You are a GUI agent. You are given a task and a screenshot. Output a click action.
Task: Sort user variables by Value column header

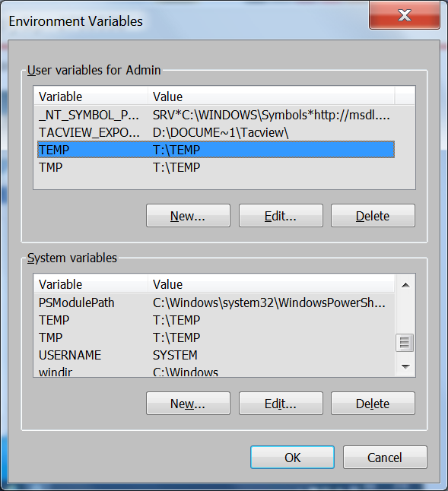coord(271,96)
